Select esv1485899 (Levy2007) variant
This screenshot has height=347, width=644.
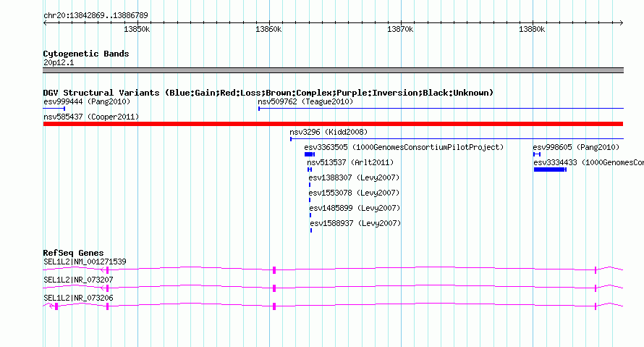tap(355, 208)
